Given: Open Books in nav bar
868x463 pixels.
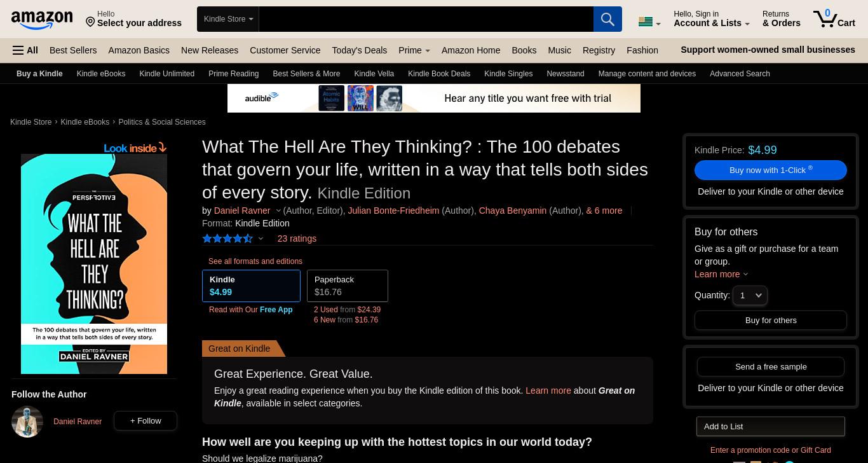Looking at the screenshot, I should [x=524, y=50].
